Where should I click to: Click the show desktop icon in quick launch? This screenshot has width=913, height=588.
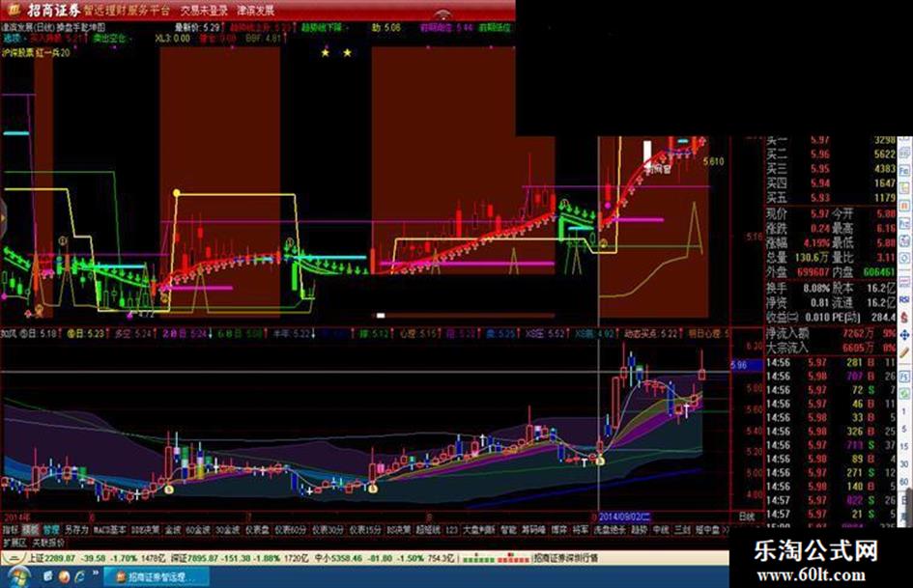pos(48,577)
